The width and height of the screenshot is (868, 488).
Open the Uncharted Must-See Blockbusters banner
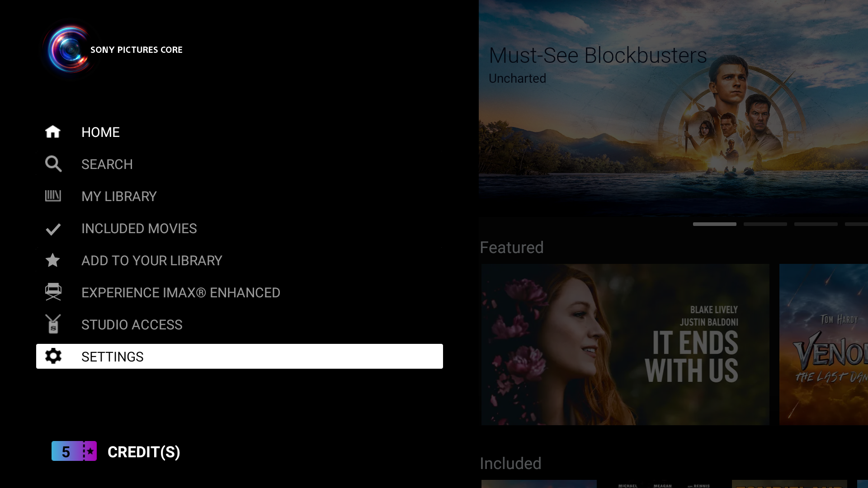(673, 108)
